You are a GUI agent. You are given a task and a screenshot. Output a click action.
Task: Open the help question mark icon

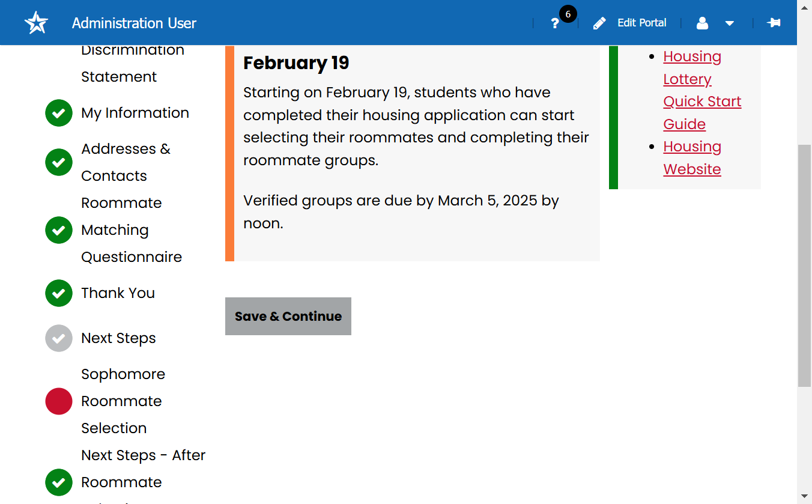pyautogui.click(x=555, y=23)
